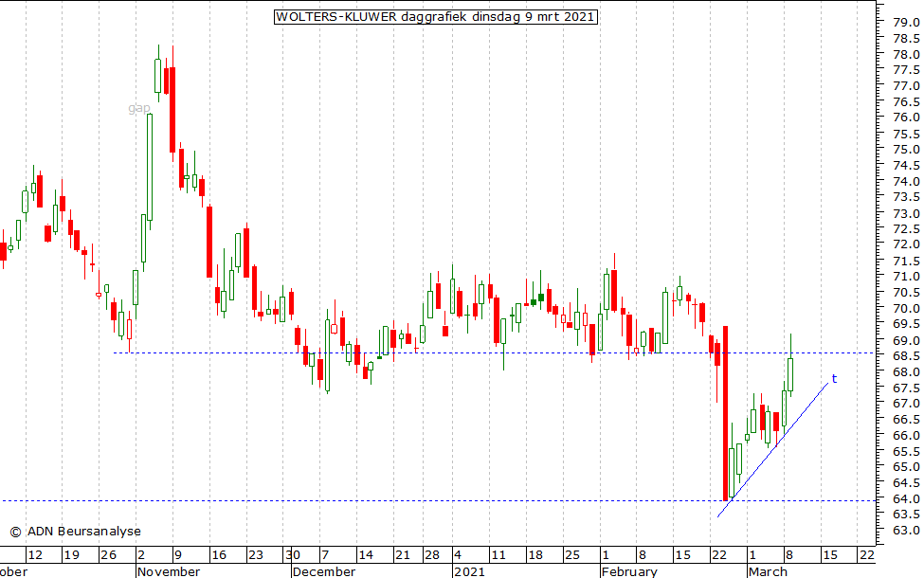The width and height of the screenshot is (924, 578).
Task: Click the date label 4 above 2021
Action: pyautogui.click(x=458, y=555)
